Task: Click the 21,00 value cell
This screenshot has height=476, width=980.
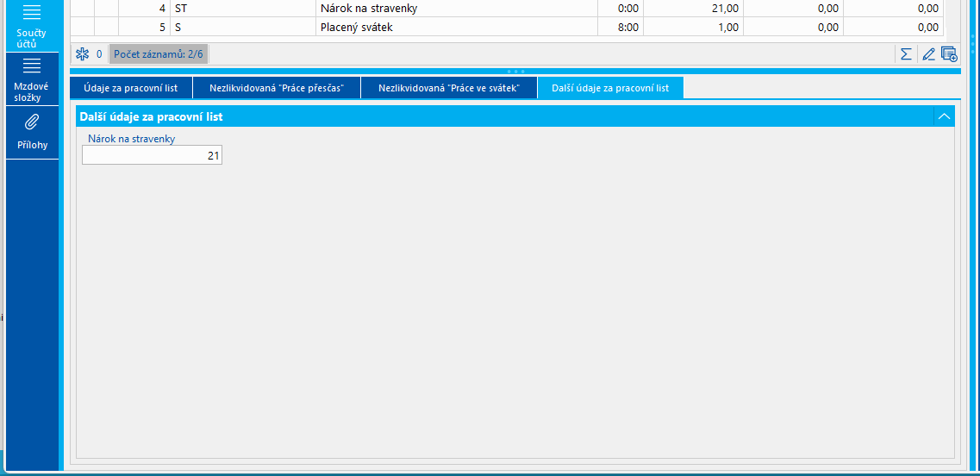Action: pos(693,8)
